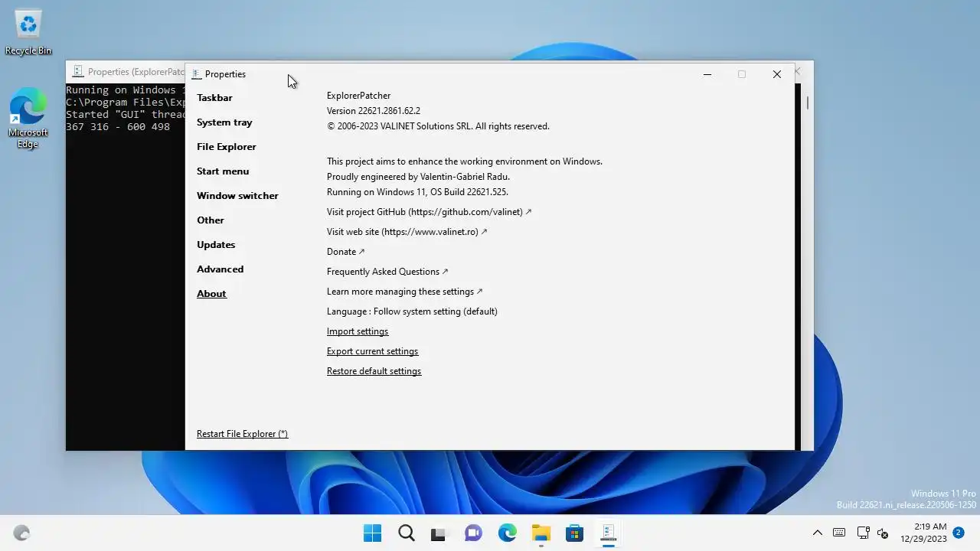The height and width of the screenshot is (551, 980).
Task: Open Microsoft Store from the taskbar
Action: click(x=574, y=533)
